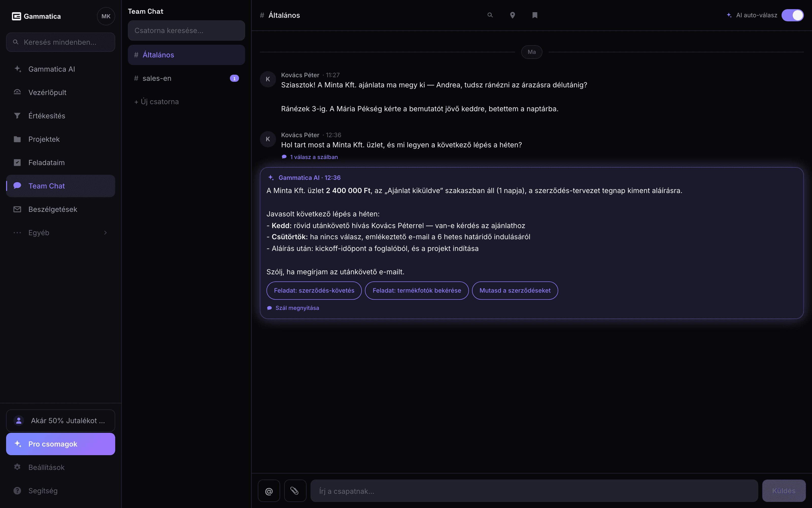
Task: Focus the Csatorna keresése field
Action: 187,30
